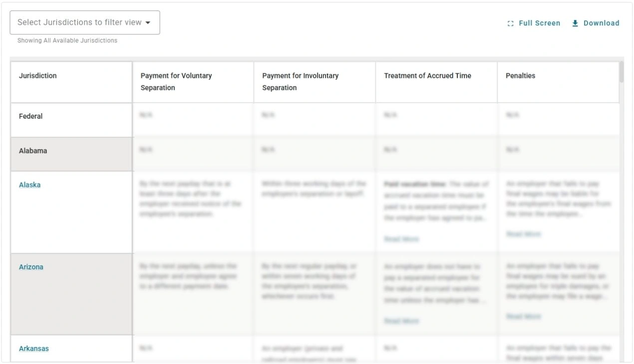Open the "Select Jurisdictions to filter view" dropdown
Image resolution: width=634 pixels, height=364 pixels.
(x=85, y=22)
